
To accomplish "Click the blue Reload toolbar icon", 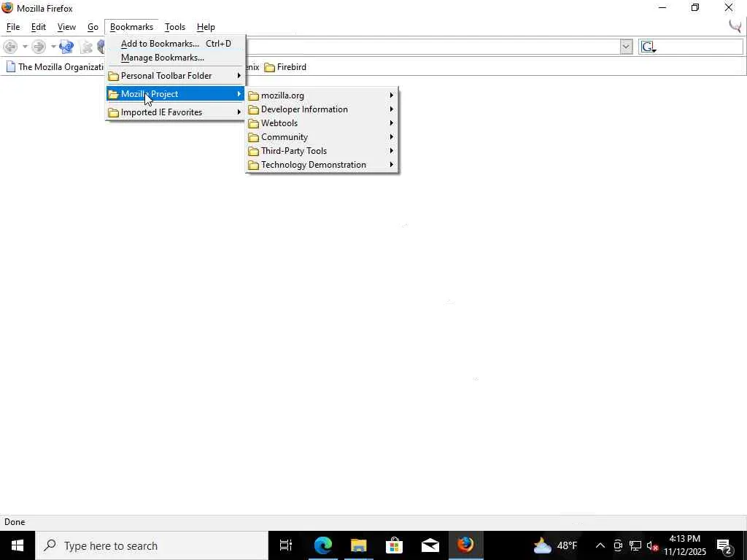I will (x=66, y=47).
